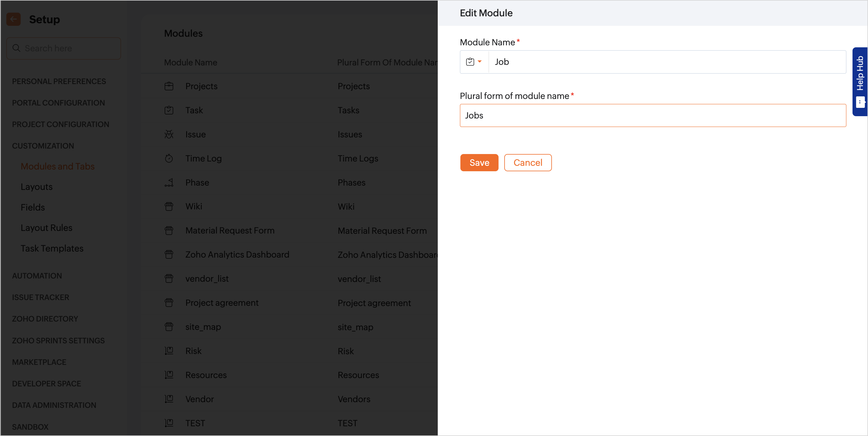Click the plural form Jobs input

(x=653, y=115)
